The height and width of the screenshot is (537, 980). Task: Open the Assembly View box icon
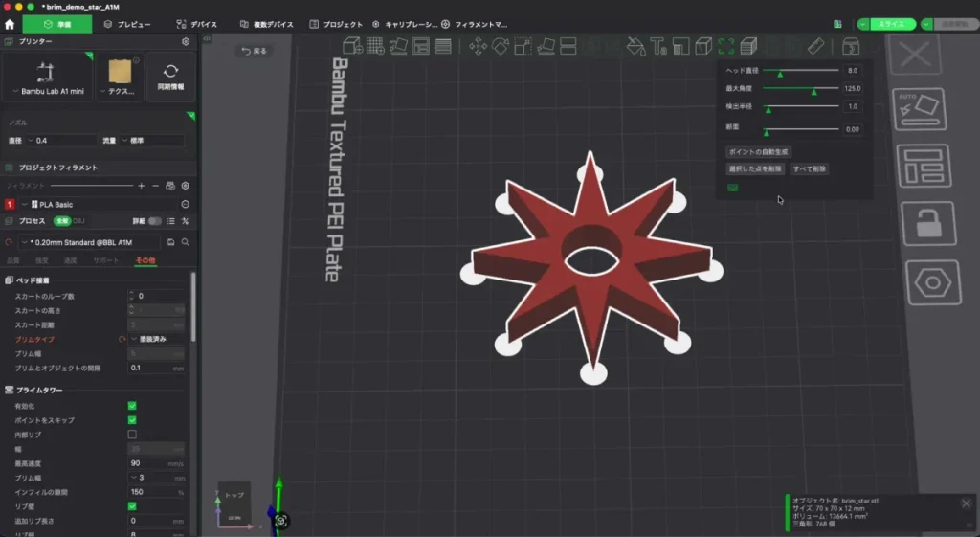click(x=851, y=46)
